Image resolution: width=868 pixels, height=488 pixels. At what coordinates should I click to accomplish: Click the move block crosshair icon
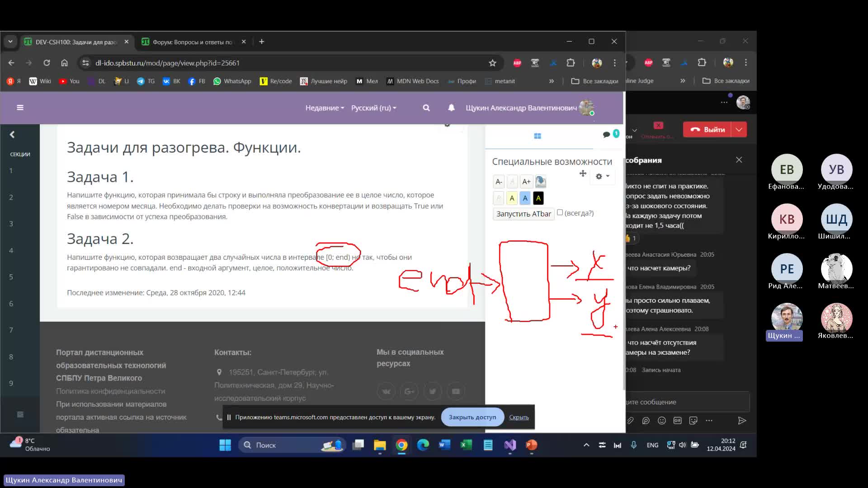click(583, 174)
